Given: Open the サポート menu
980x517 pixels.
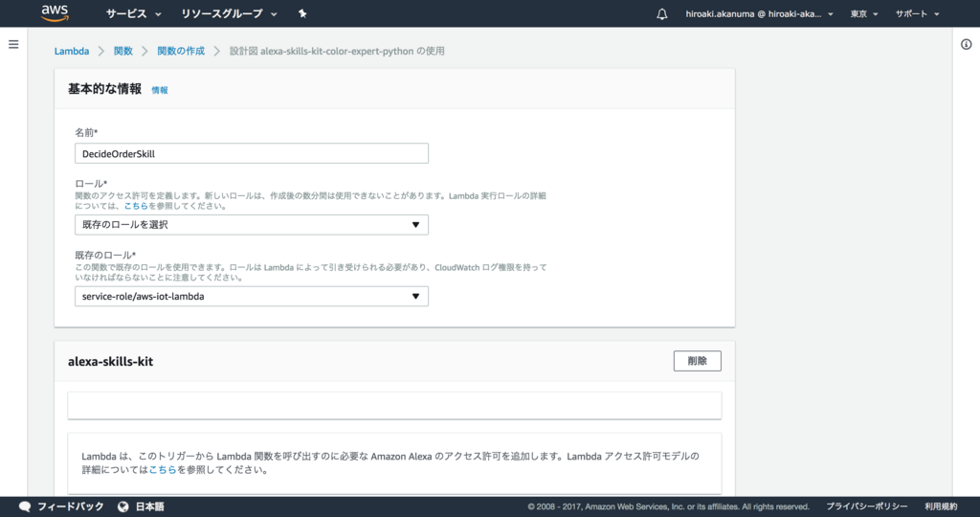Looking at the screenshot, I should (x=917, y=13).
